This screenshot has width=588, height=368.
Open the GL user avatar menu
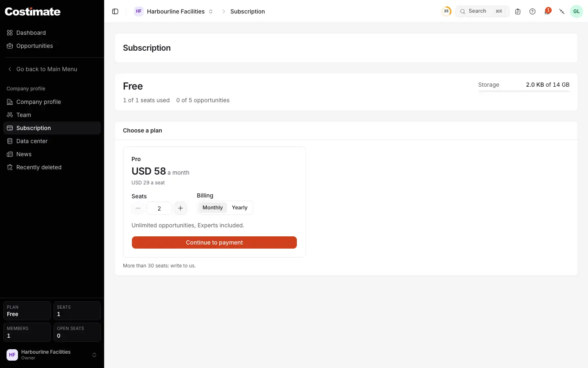[x=577, y=11]
